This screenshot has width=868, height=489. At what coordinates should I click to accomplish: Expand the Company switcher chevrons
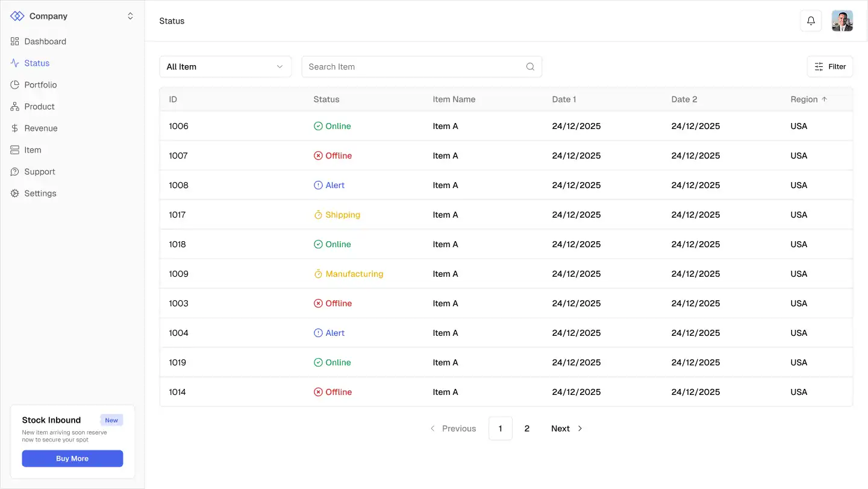coord(130,16)
